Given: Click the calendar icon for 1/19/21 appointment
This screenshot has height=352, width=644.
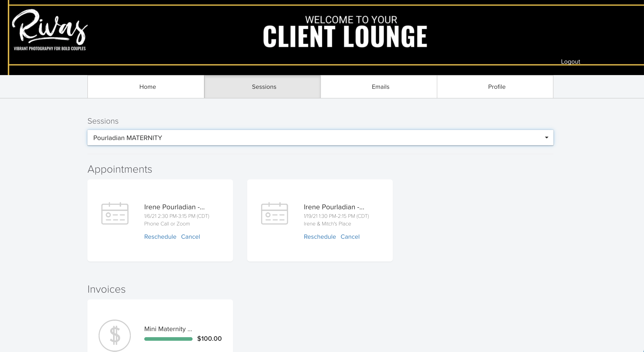Looking at the screenshot, I should (274, 213).
